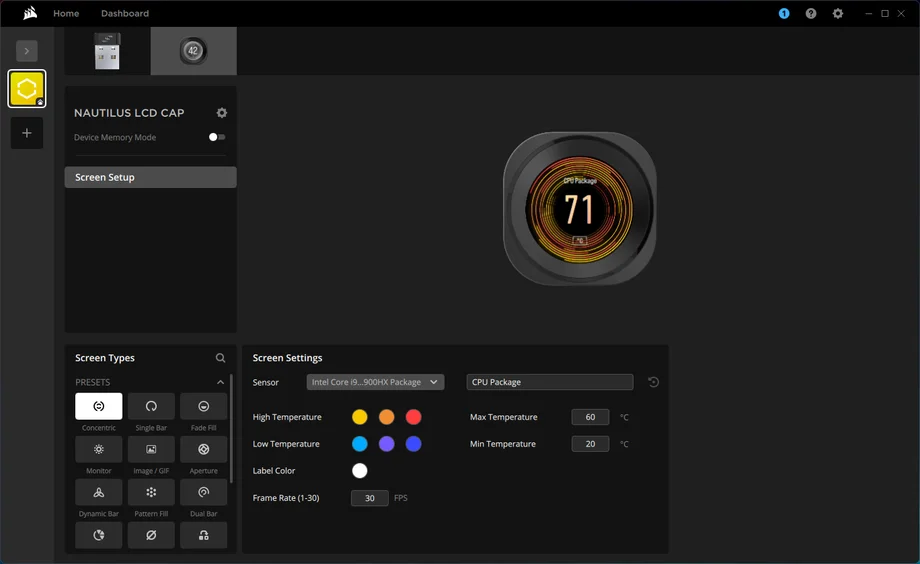
Task: Choose the Dynamic Bar screen type
Action: pos(99,492)
